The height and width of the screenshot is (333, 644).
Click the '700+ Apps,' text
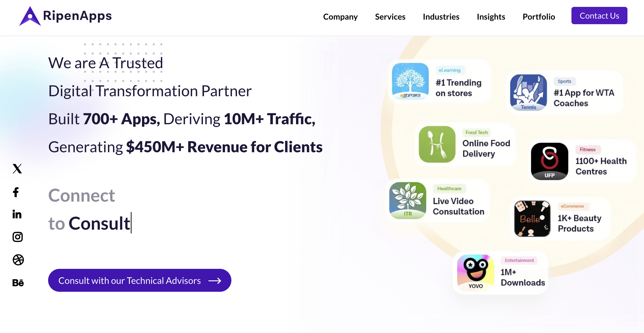(x=122, y=119)
